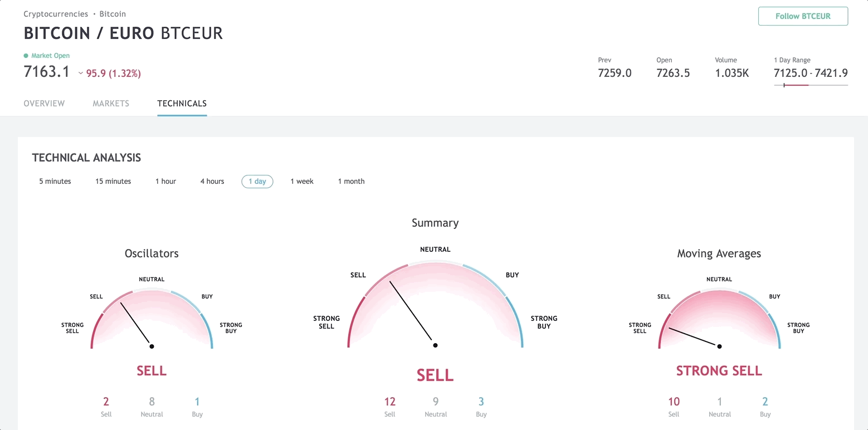
Task: Click the green Market Open status dot
Action: pos(26,56)
